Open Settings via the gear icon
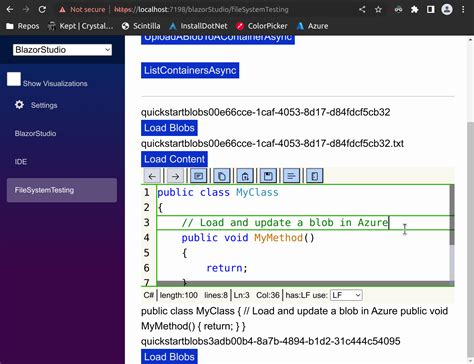Screen dimensions: 474x364 19,105
